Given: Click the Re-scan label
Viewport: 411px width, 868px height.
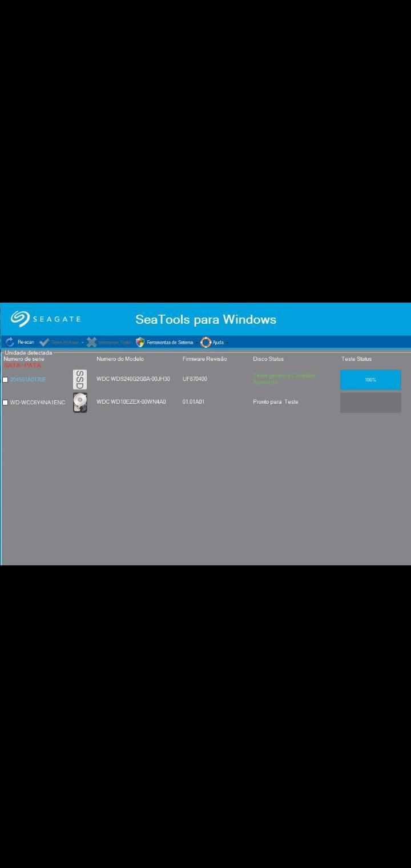Looking at the screenshot, I should 26,343.
